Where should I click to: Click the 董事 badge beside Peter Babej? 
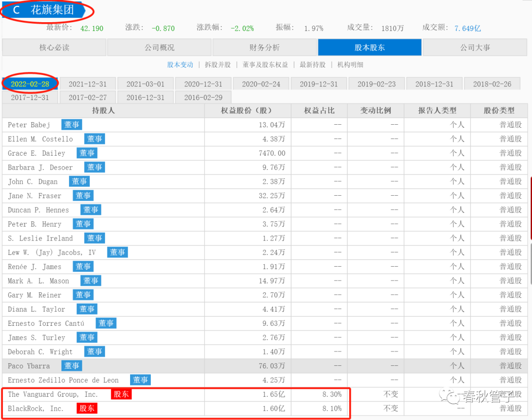pyautogui.click(x=71, y=125)
